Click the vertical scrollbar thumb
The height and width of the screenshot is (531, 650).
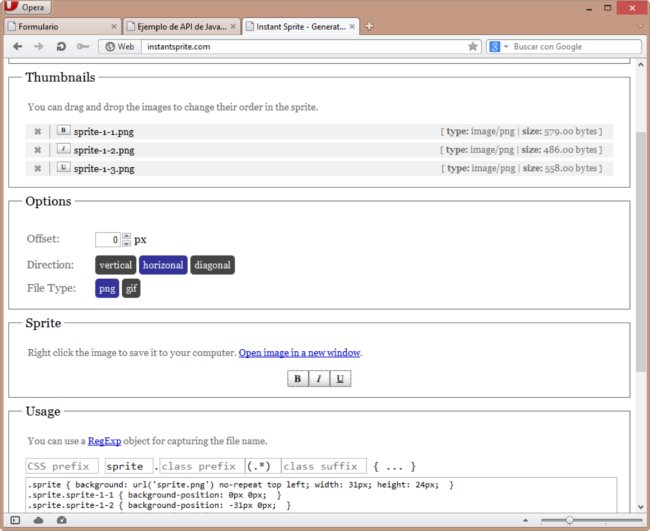pyautogui.click(x=640, y=251)
